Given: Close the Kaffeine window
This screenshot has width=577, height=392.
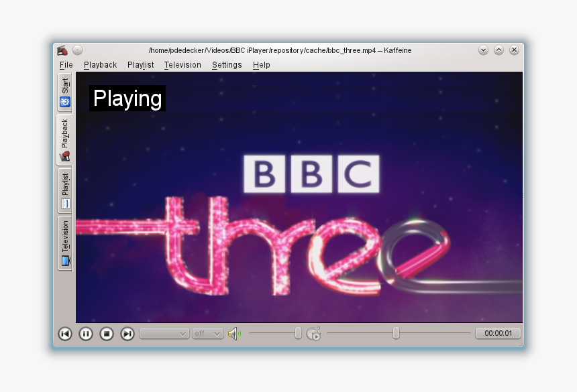Looking at the screenshot, I should [x=514, y=50].
